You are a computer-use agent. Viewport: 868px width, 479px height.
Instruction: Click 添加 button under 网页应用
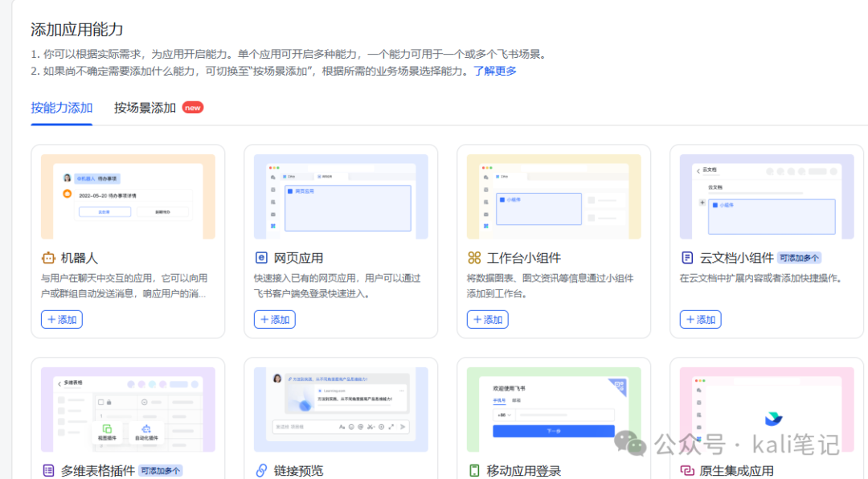[275, 319]
